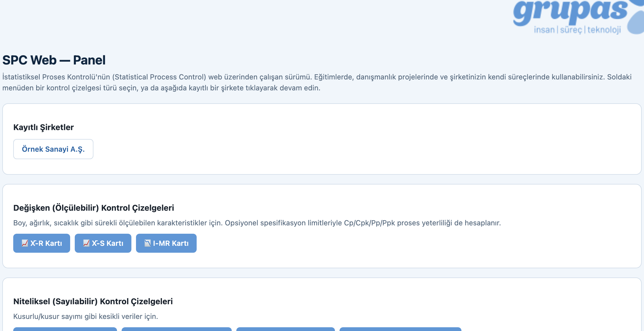Click the insan | süreç | teknoloji tagline
Image resolution: width=644 pixels, height=331 pixels.
pyautogui.click(x=577, y=30)
